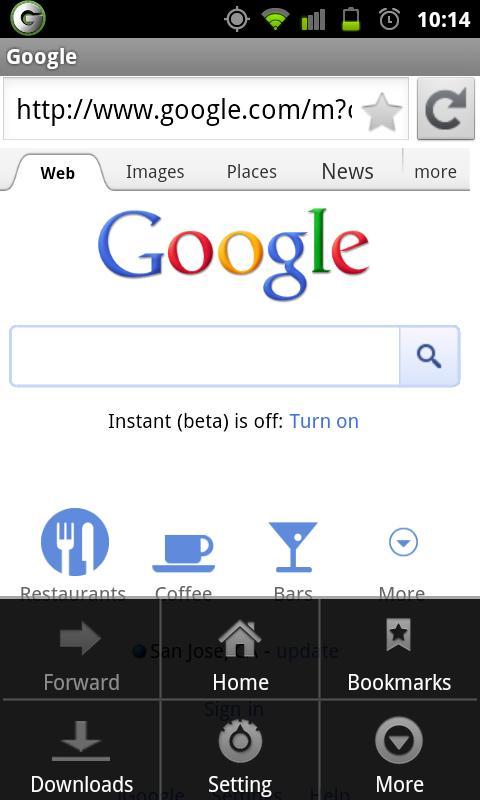Focus the Google search text box

point(205,356)
